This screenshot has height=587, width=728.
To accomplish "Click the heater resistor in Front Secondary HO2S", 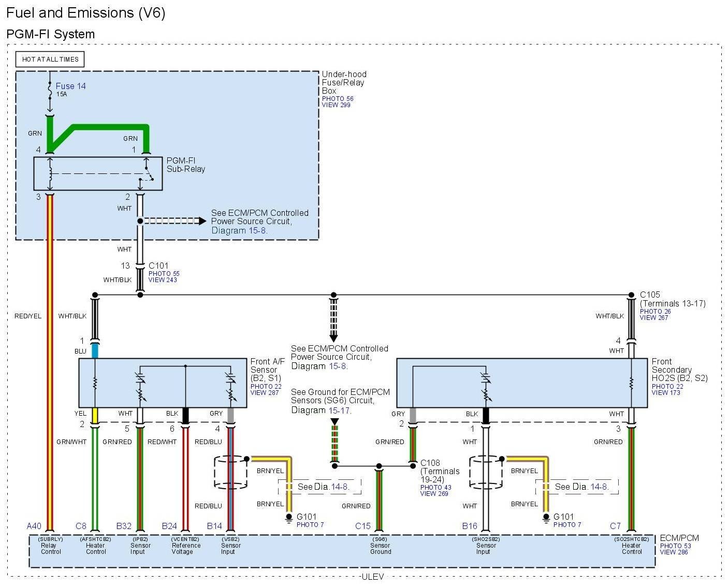I will tap(631, 384).
